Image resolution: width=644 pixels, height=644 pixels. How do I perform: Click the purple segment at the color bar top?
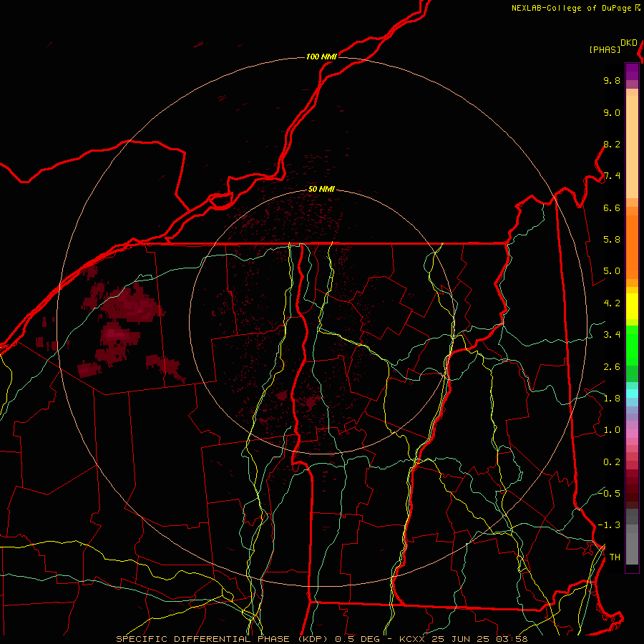(632, 72)
